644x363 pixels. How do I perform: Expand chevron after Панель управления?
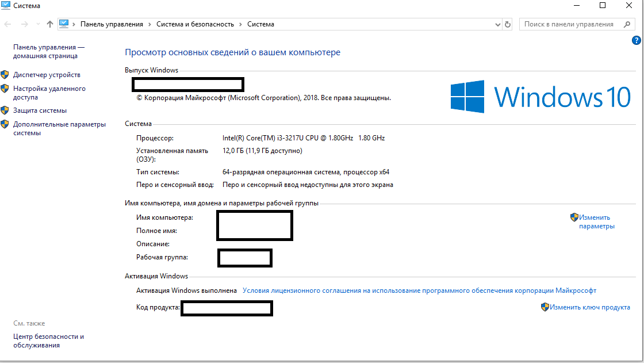pos(149,24)
